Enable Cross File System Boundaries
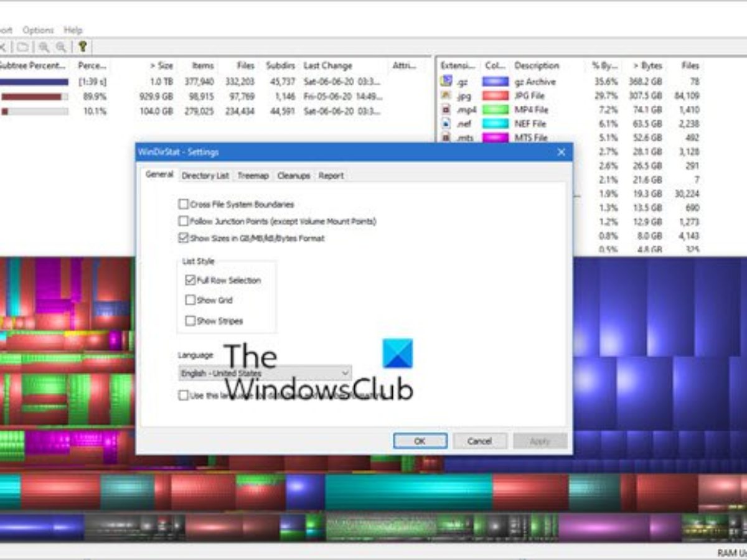This screenshot has width=747, height=560. pyautogui.click(x=183, y=204)
